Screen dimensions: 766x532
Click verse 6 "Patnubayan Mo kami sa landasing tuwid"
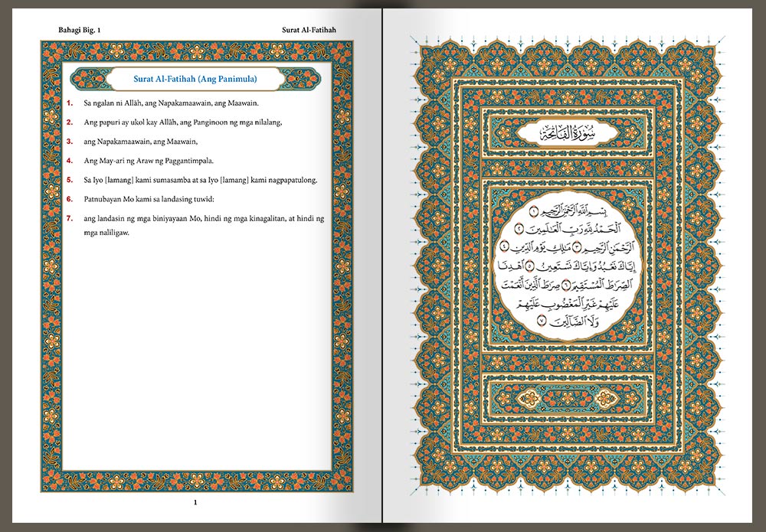click(x=149, y=199)
